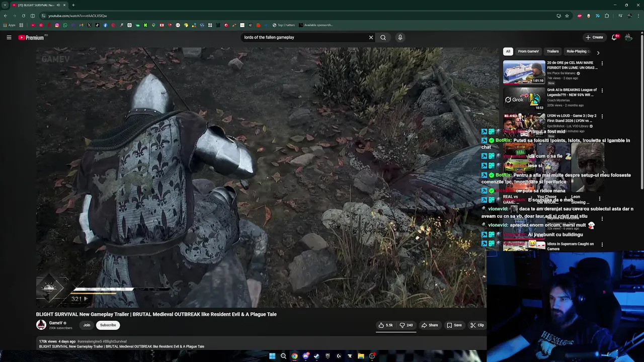Open GameV channel avatar
Viewport: 644px width, 362px height.
pos(41,325)
